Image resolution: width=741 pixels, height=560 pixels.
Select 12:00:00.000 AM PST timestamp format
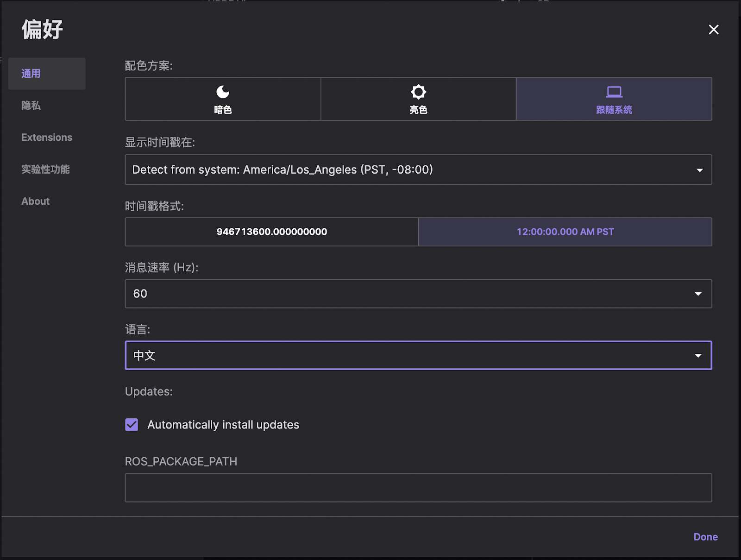coord(565,232)
